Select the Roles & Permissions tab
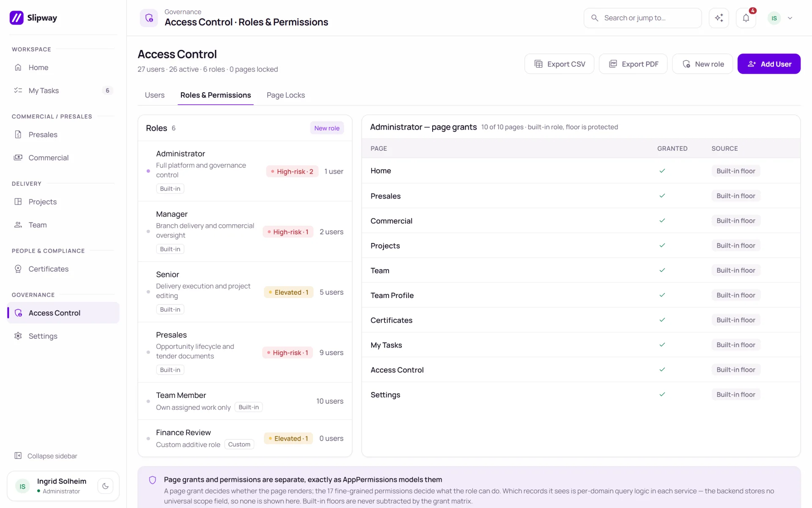This screenshot has width=812, height=508. pyautogui.click(x=216, y=95)
